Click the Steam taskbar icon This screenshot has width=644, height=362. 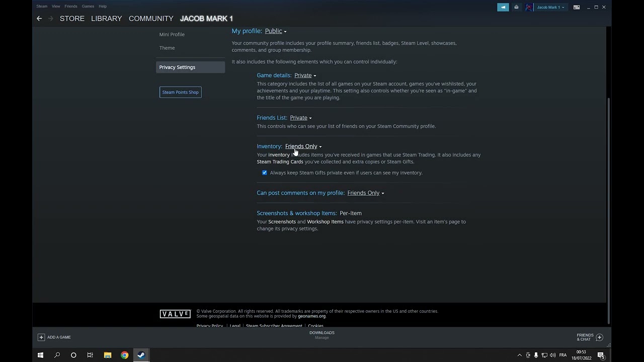click(x=141, y=355)
